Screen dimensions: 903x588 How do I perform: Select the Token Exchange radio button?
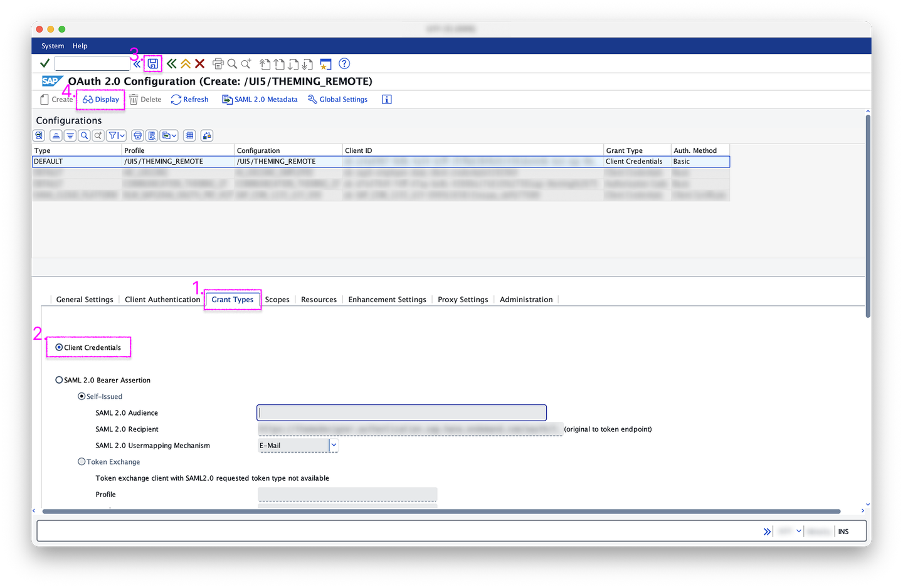[82, 461]
